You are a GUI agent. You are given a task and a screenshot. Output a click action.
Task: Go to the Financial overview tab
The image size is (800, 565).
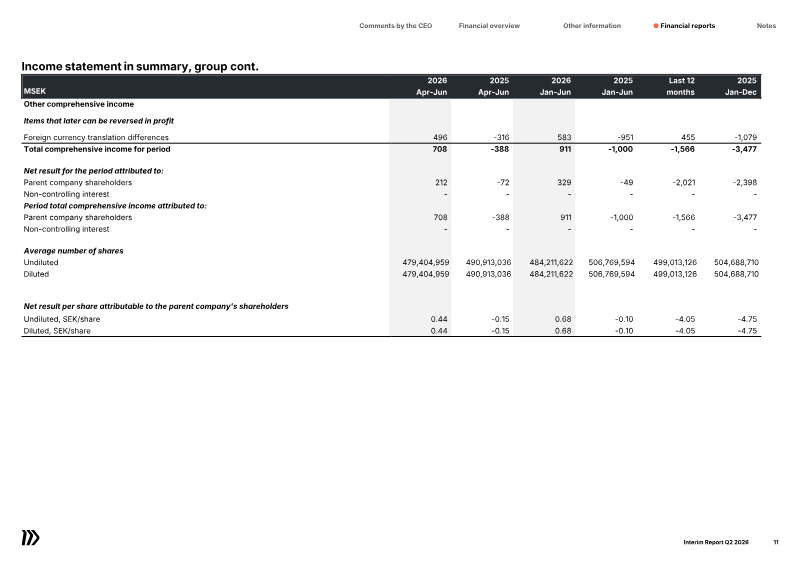pos(489,26)
